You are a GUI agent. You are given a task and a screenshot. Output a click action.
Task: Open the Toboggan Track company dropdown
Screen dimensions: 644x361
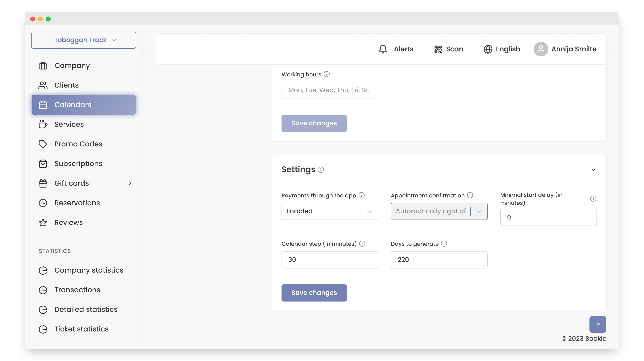click(83, 40)
